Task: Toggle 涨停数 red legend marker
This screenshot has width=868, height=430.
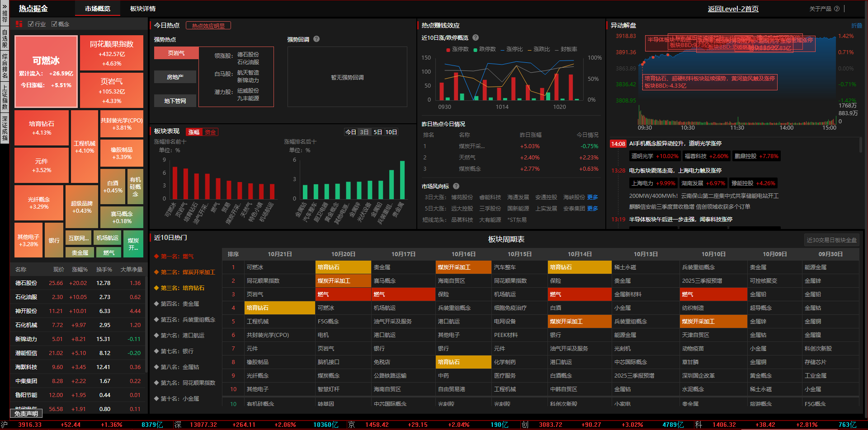Action: (448, 50)
